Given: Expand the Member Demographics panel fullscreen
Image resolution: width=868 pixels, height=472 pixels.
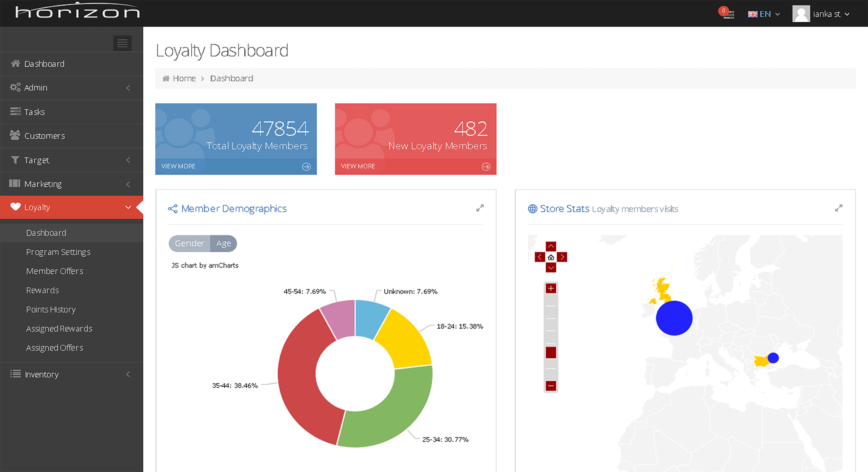Looking at the screenshot, I should tap(480, 208).
